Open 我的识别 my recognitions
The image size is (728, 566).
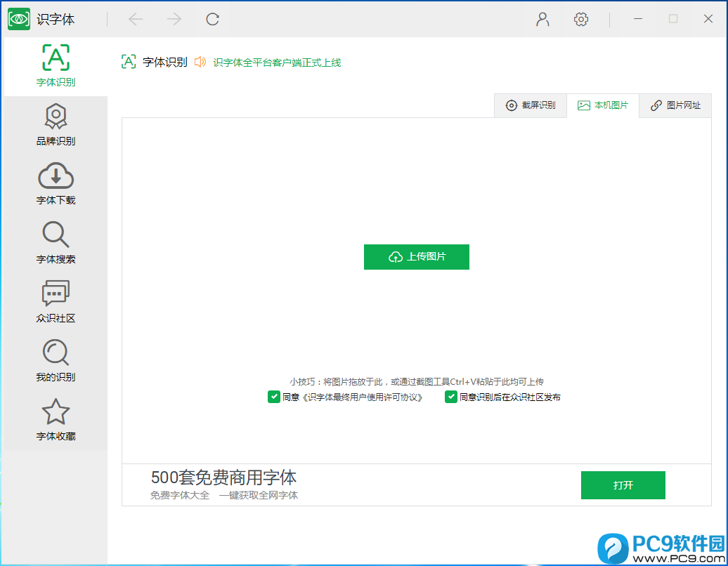tap(56, 361)
